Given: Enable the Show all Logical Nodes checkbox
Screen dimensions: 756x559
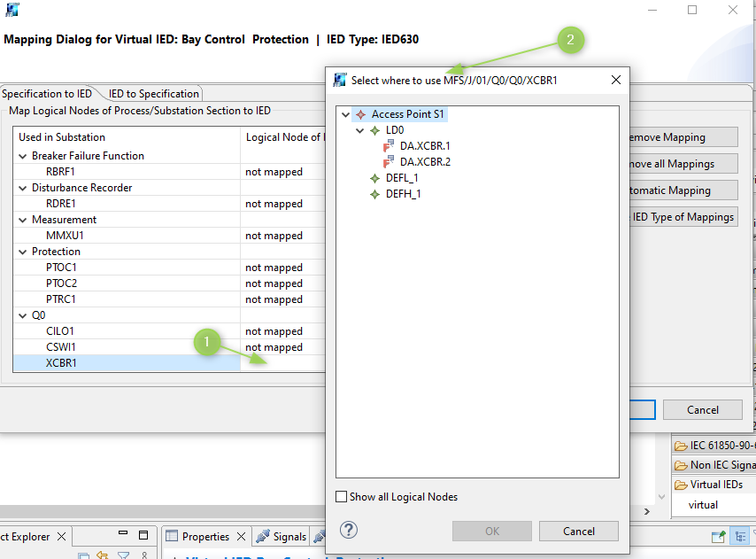Looking at the screenshot, I should tap(342, 497).
